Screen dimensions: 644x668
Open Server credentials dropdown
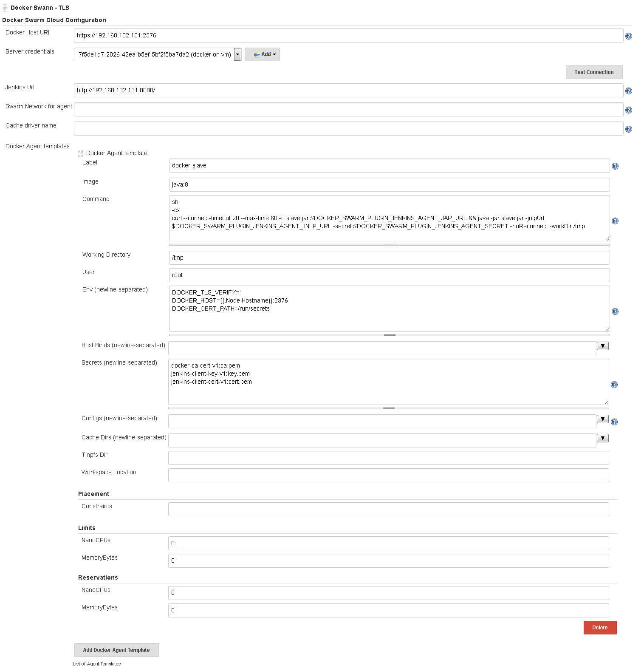(237, 54)
